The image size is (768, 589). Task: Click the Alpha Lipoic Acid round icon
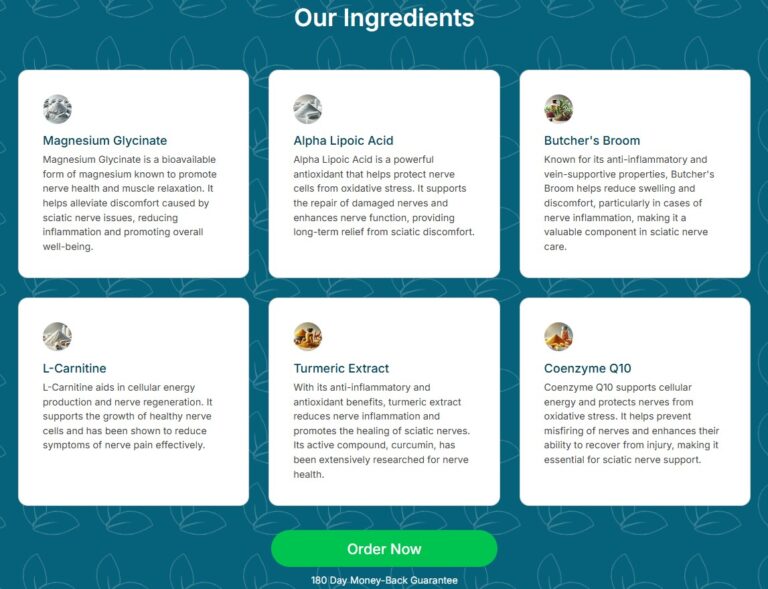[307, 109]
